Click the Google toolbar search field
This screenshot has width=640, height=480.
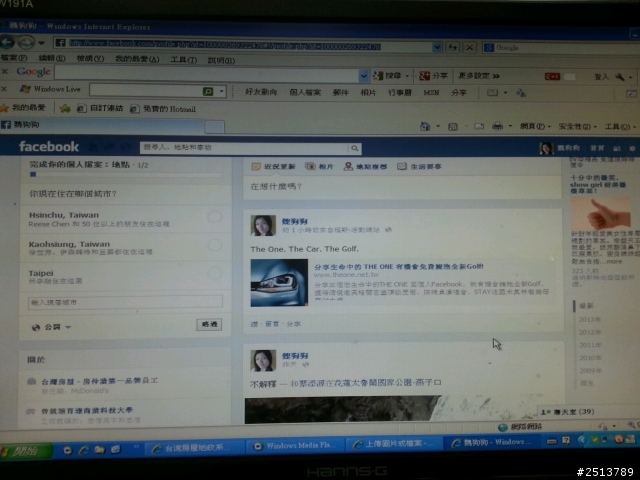(207, 74)
